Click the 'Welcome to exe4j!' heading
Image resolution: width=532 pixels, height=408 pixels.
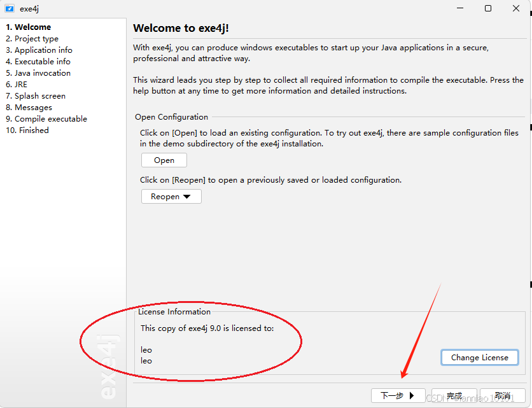(x=181, y=28)
